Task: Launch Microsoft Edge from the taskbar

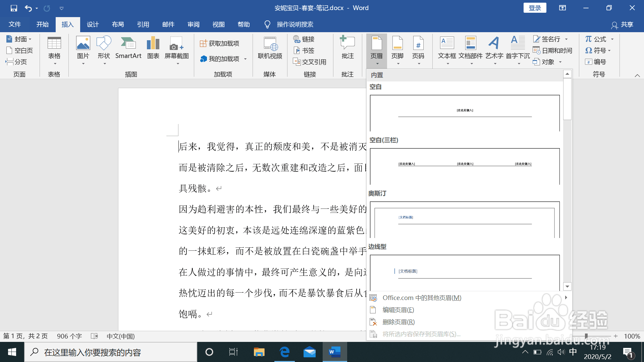Action: [284, 352]
